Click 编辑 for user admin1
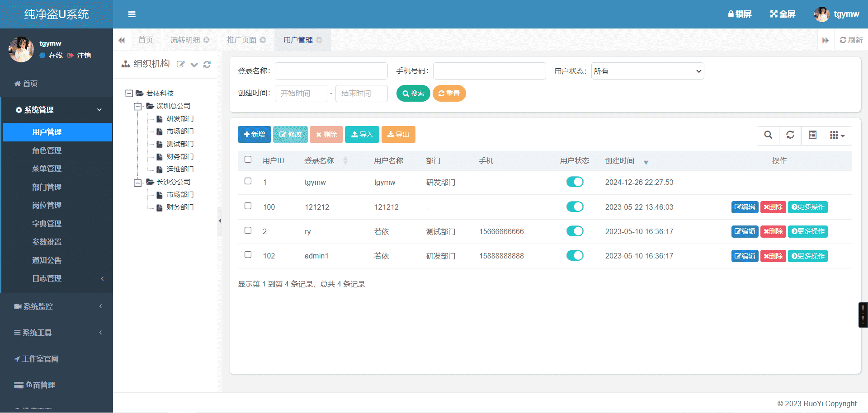This screenshot has width=868, height=413. coord(745,256)
